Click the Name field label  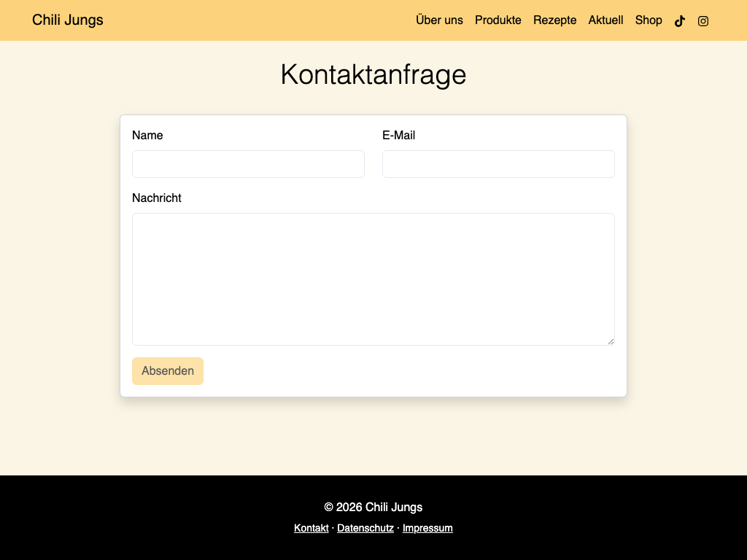coord(147,135)
